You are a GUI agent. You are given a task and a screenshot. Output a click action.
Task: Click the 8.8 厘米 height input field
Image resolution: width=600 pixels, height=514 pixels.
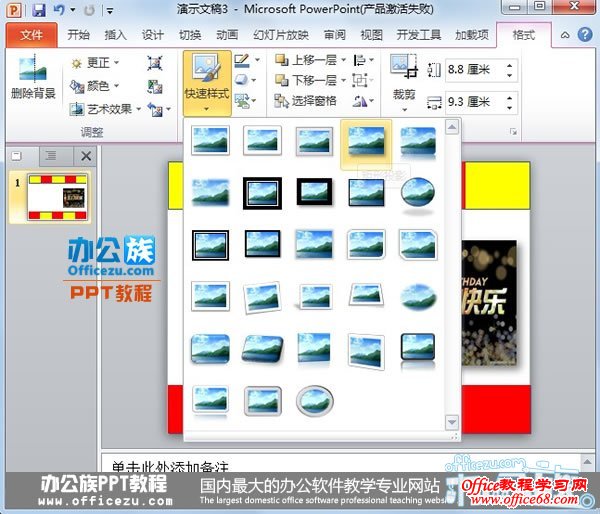(x=471, y=71)
